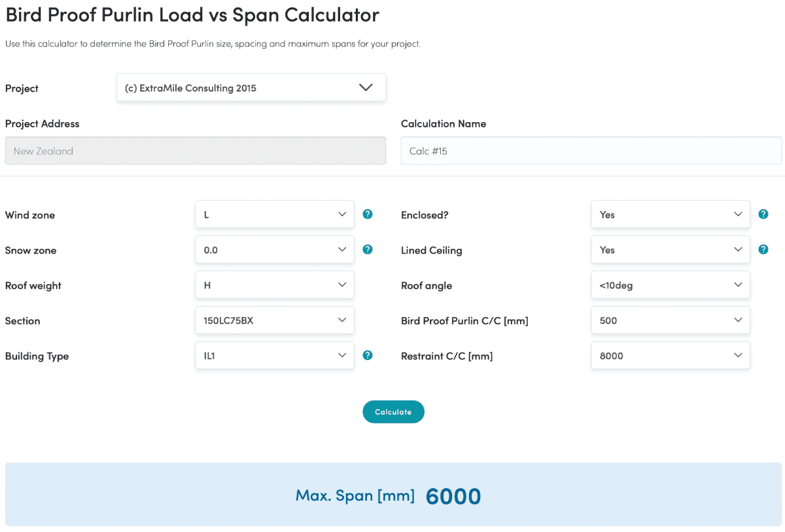Click the Max. Span result value
The width and height of the screenshot is (785, 532).
click(x=453, y=496)
